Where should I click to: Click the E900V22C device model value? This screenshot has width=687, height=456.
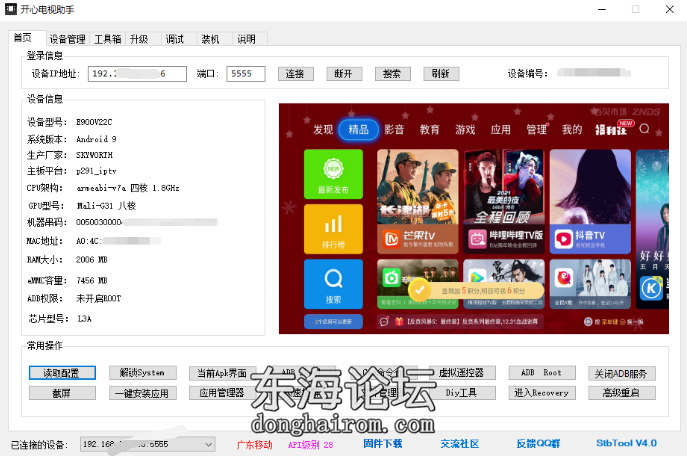pos(94,122)
